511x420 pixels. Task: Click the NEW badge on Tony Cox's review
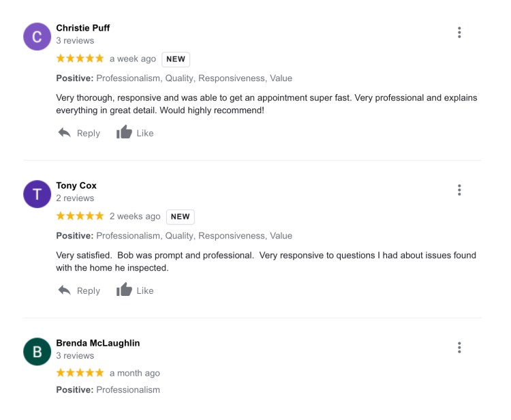pyautogui.click(x=180, y=217)
